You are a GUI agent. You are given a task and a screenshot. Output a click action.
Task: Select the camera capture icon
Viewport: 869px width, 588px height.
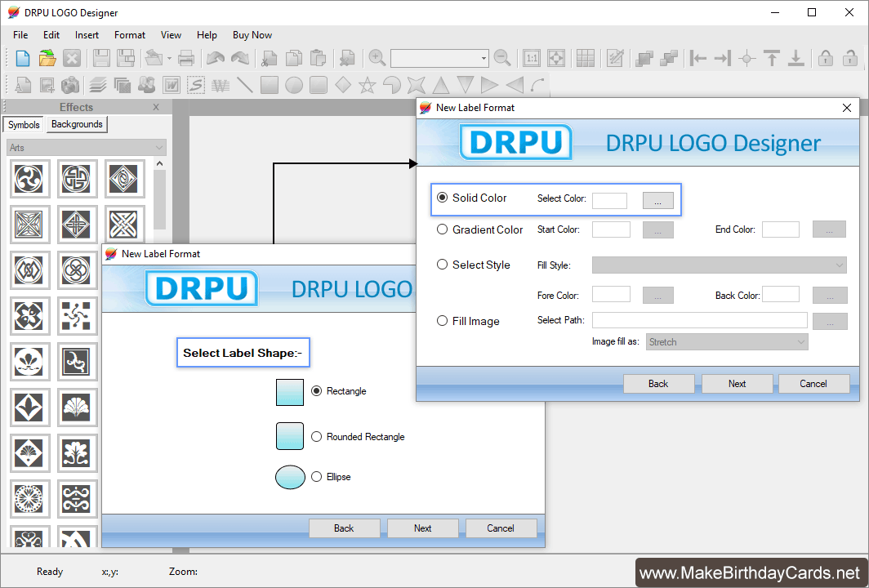(70, 85)
